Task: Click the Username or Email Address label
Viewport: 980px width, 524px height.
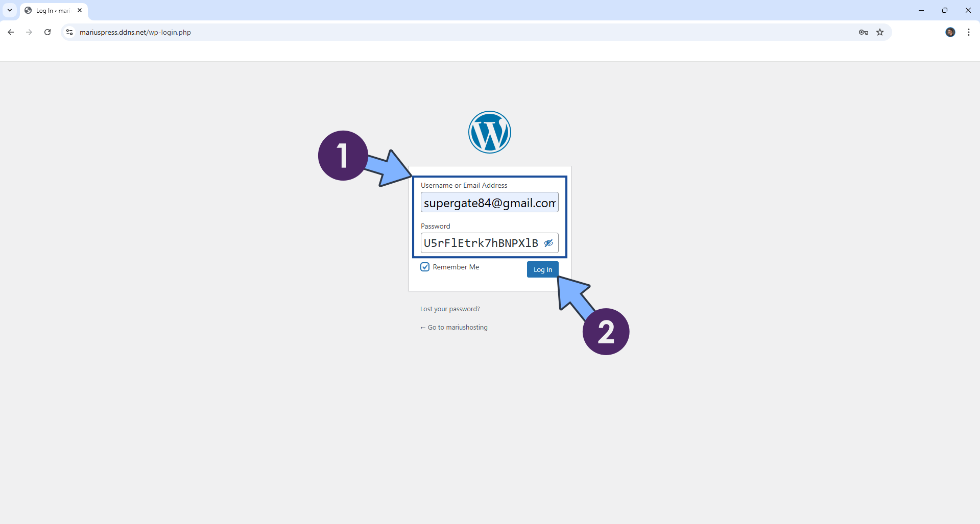Action: pyautogui.click(x=464, y=185)
